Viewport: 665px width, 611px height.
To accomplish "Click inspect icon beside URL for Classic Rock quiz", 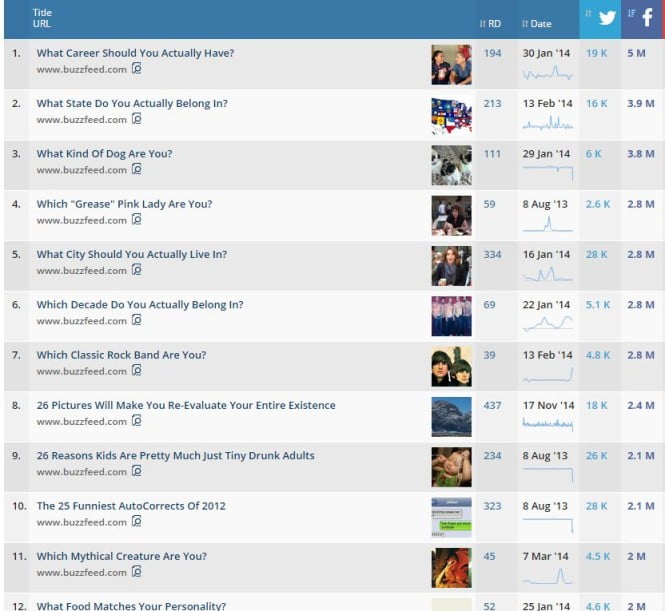I will [137, 371].
